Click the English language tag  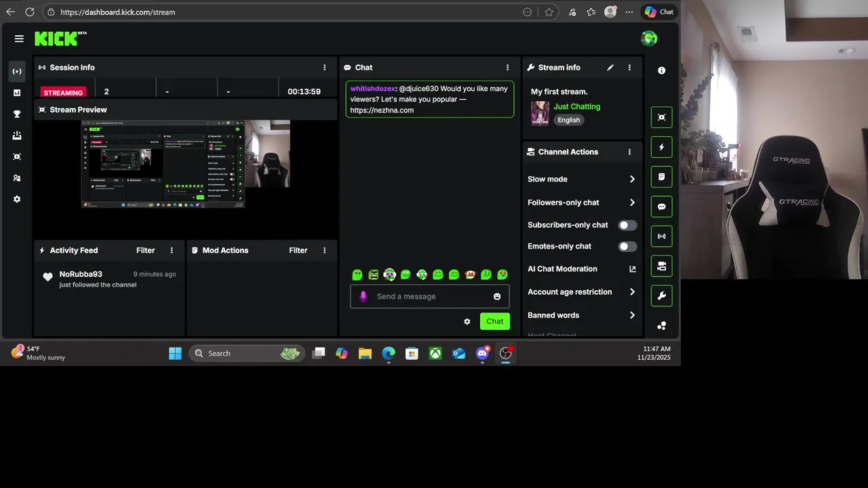click(569, 120)
